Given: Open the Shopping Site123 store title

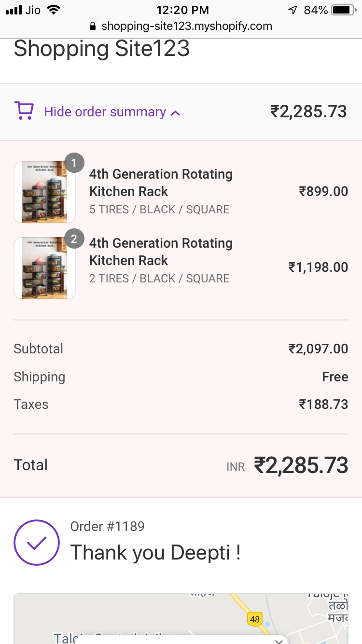Looking at the screenshot, I should (x=101, y=49).
